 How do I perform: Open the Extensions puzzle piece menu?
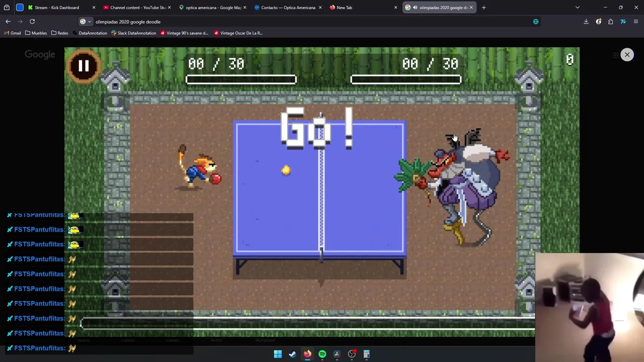610,22
